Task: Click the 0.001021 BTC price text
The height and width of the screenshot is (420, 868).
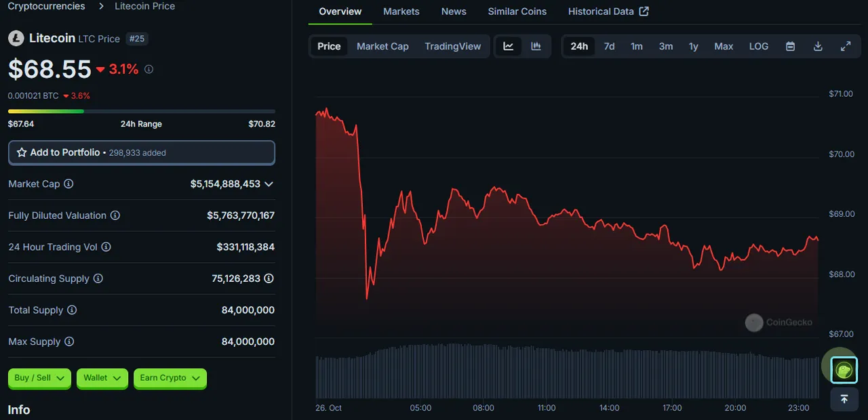Action: pos(33,96)
